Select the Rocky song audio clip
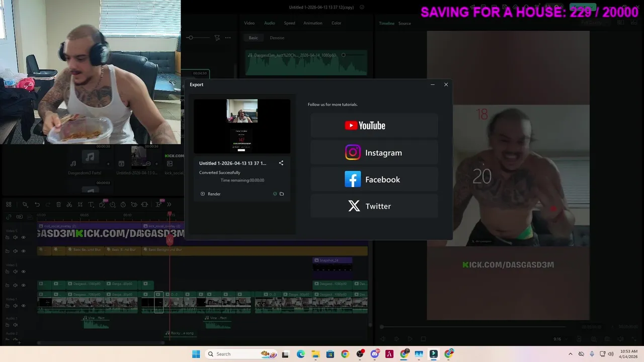Viewport: 644px width, 362px height. (180, 333)
